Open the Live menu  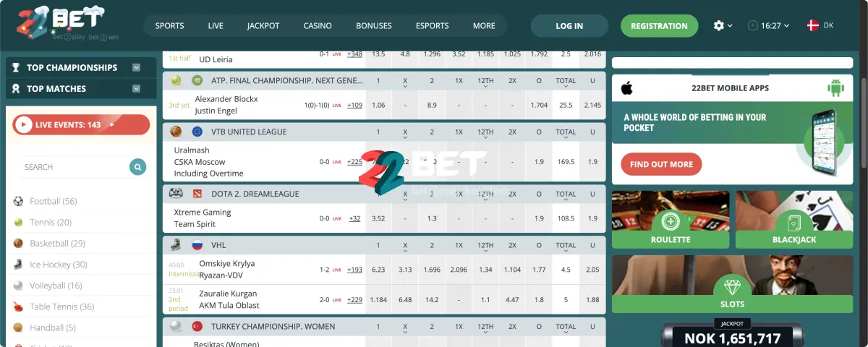coord(216,26)
